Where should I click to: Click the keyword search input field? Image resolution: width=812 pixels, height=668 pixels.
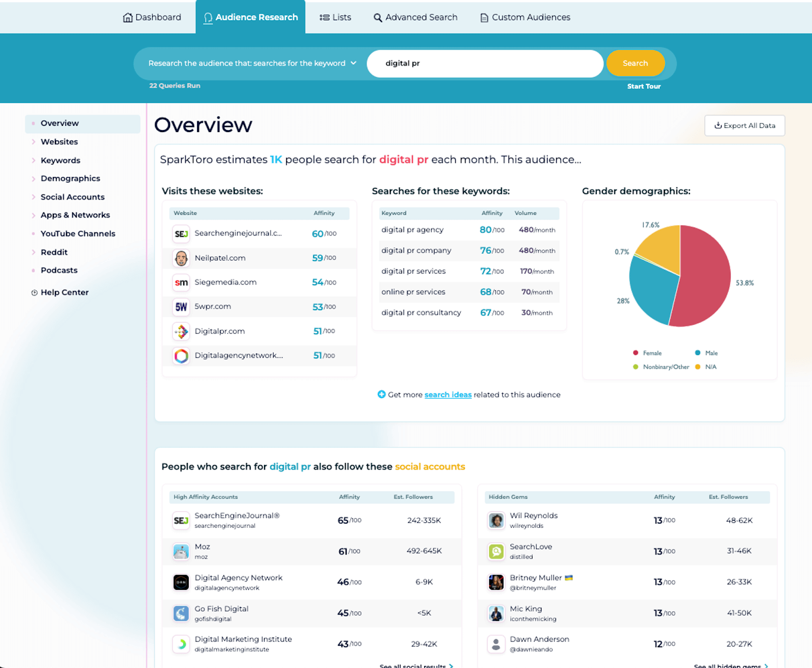(485, 63)
